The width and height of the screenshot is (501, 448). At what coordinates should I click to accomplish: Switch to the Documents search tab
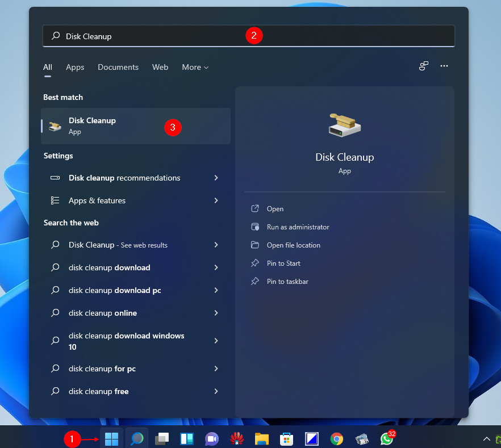[118, 67]
